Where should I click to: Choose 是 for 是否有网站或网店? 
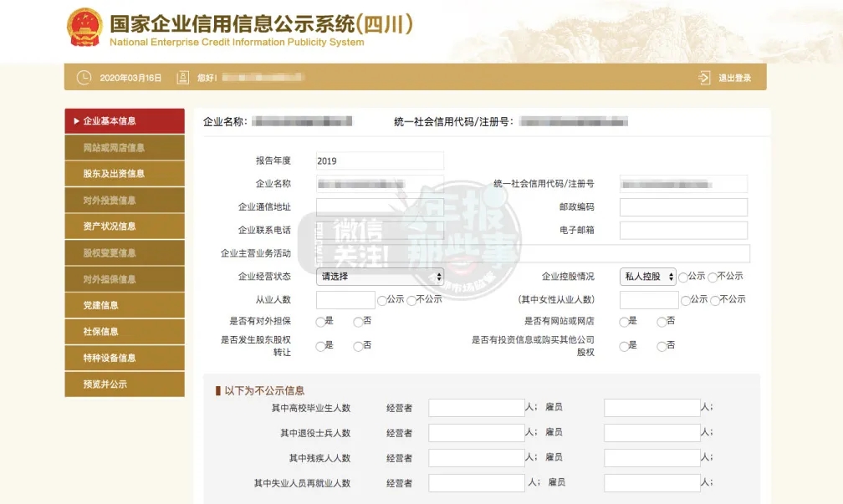[624, 322]
